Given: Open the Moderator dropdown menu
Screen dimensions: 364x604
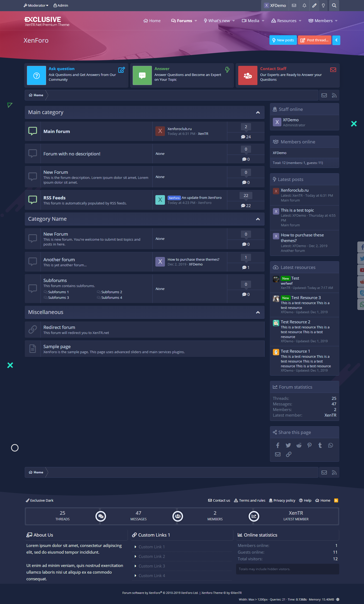Looking at the screenshot, I should click(x=36, y=5).
